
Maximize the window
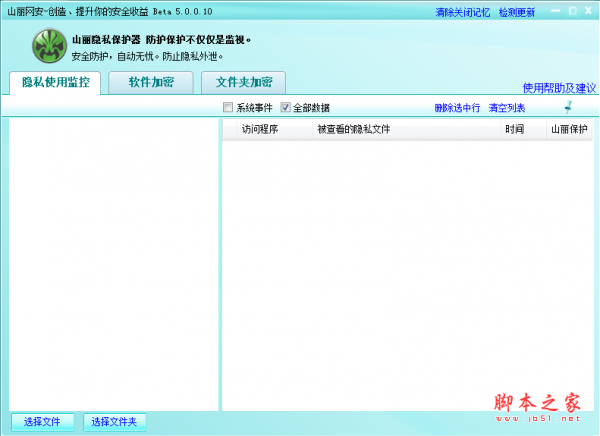coord(573,11)
